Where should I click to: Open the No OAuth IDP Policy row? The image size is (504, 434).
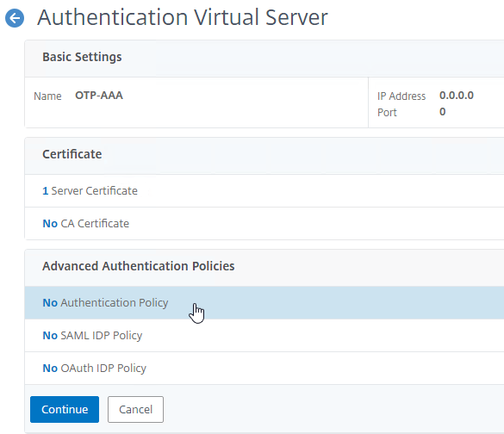(264, 369)
